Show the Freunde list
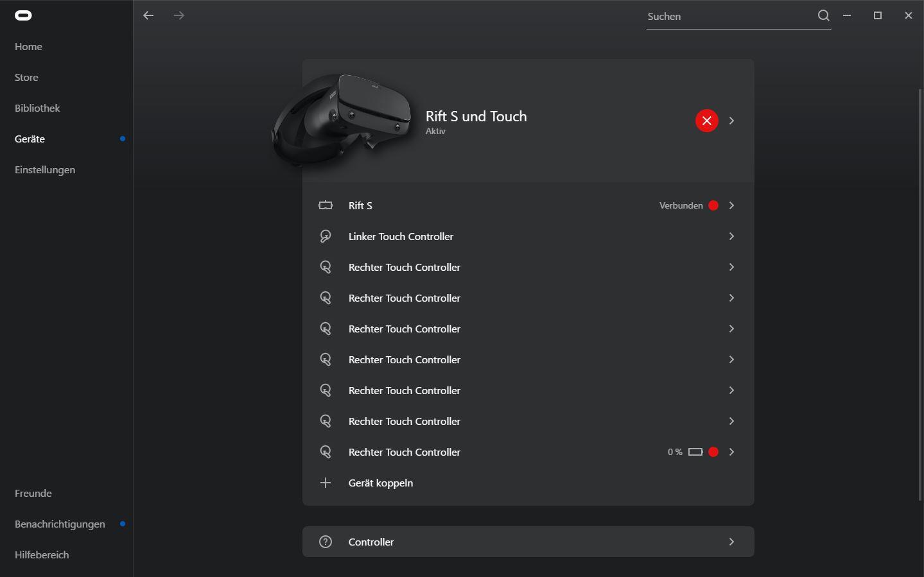This screenshot has height=577, width=924. (33, 493)
